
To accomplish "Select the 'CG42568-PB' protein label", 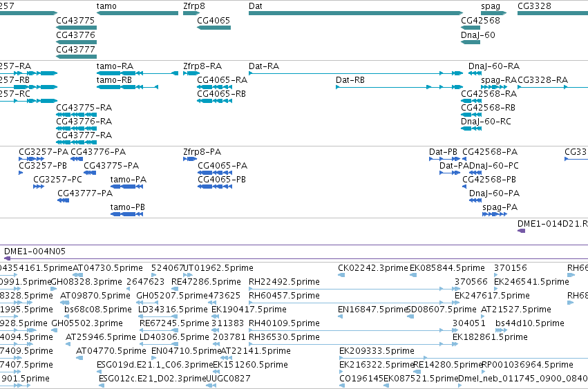I will (x=489, y=180).
